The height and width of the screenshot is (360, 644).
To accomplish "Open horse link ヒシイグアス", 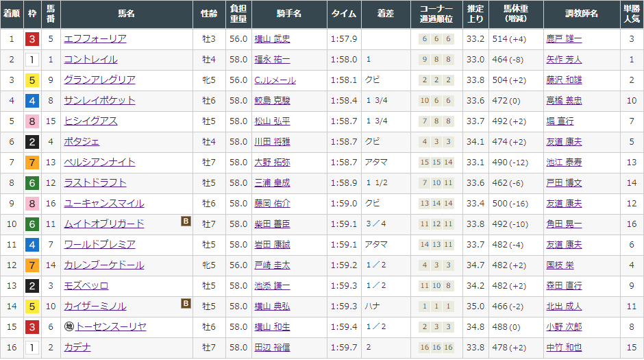I will click(90, 121).
